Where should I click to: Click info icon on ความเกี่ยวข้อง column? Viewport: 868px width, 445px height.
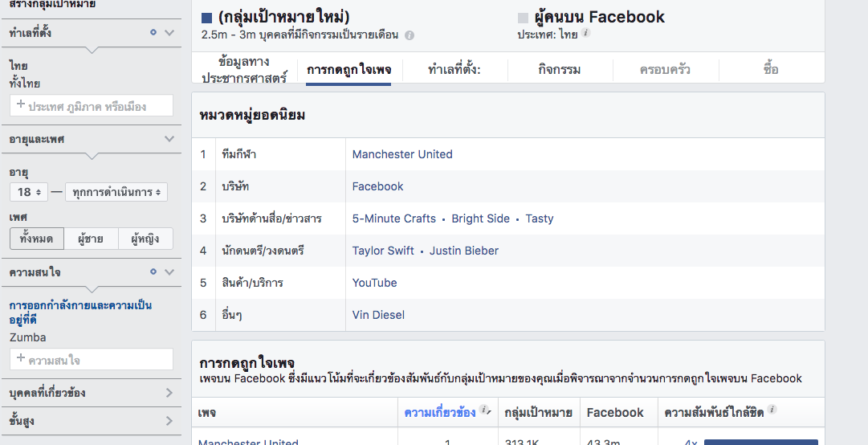pyautogui.click(x=483, y=410)
